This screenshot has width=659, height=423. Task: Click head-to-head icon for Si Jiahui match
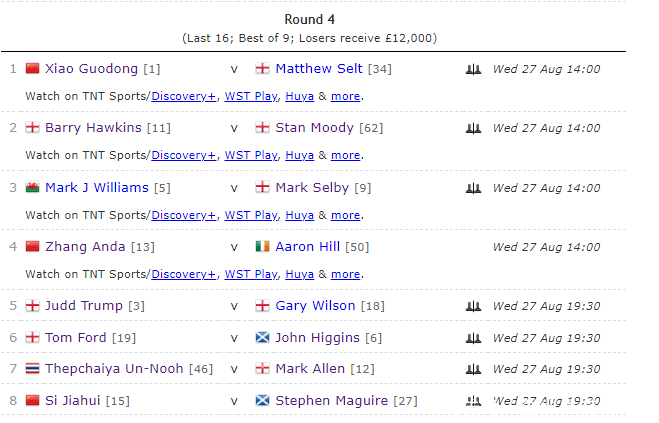474,401
